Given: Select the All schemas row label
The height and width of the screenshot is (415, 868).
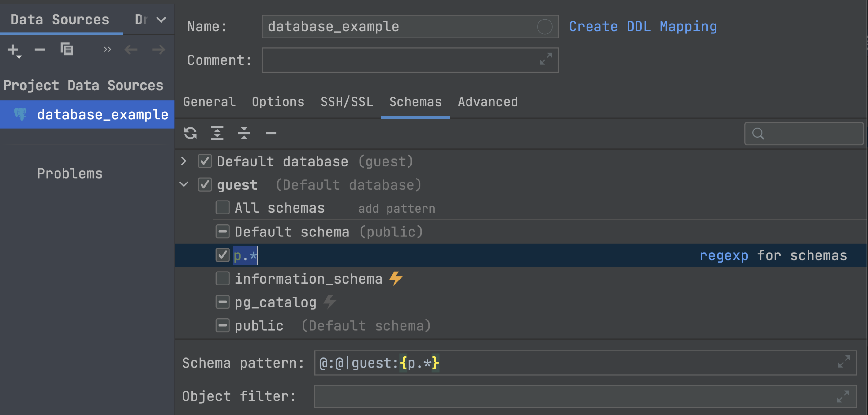Looking at the screenshot, I should tap(280, 208).
